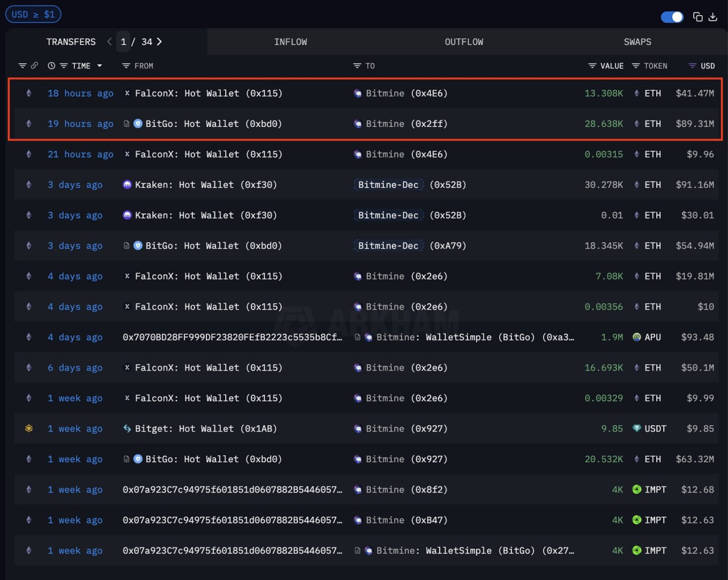Go to next transfers page chevron

[159, 42]
